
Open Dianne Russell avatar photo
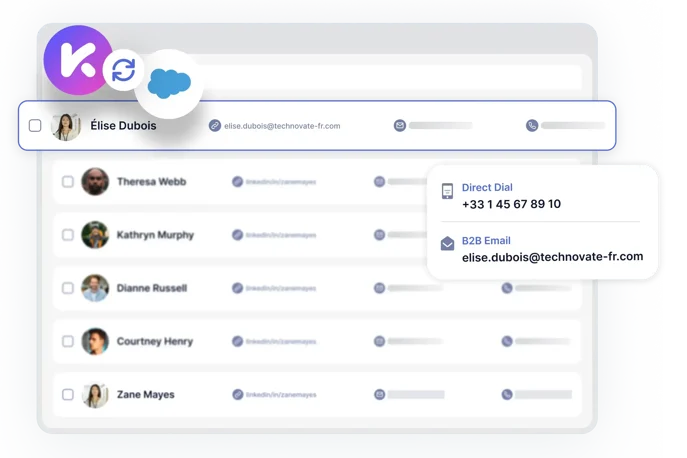[x=95, y=288]
